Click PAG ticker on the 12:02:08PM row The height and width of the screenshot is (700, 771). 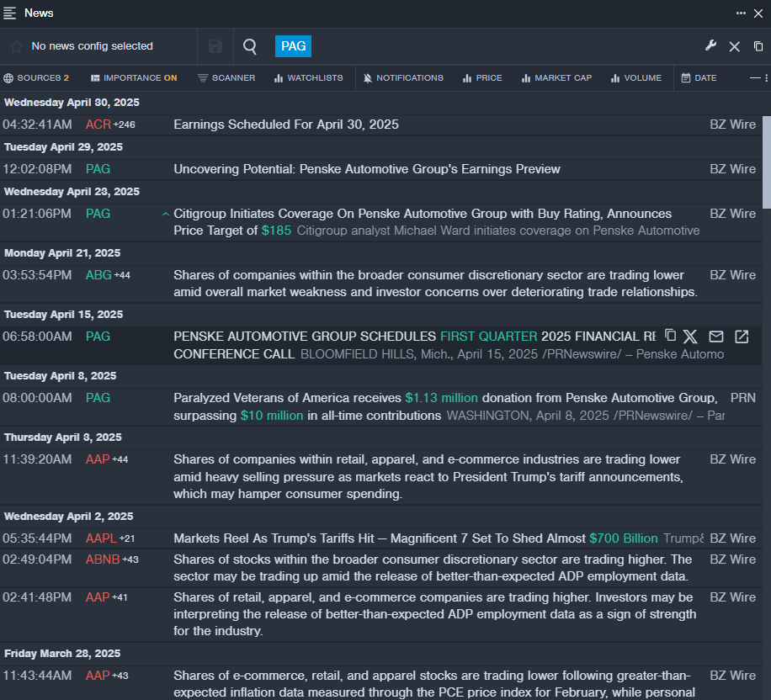pos(98,169)
